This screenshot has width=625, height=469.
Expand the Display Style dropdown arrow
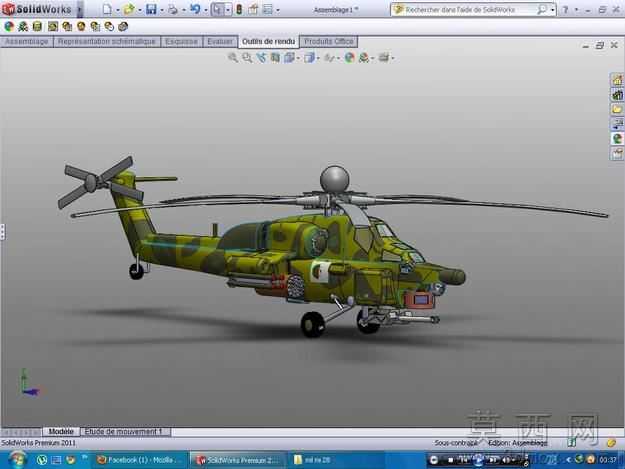[318, 59]
